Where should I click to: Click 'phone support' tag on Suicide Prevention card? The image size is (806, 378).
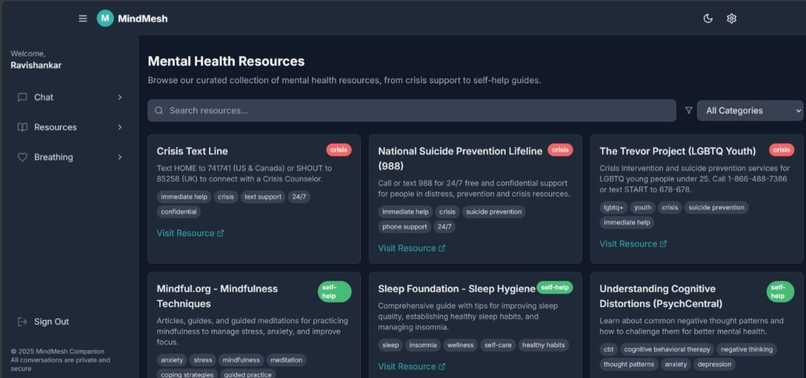(x=405, y=227)
